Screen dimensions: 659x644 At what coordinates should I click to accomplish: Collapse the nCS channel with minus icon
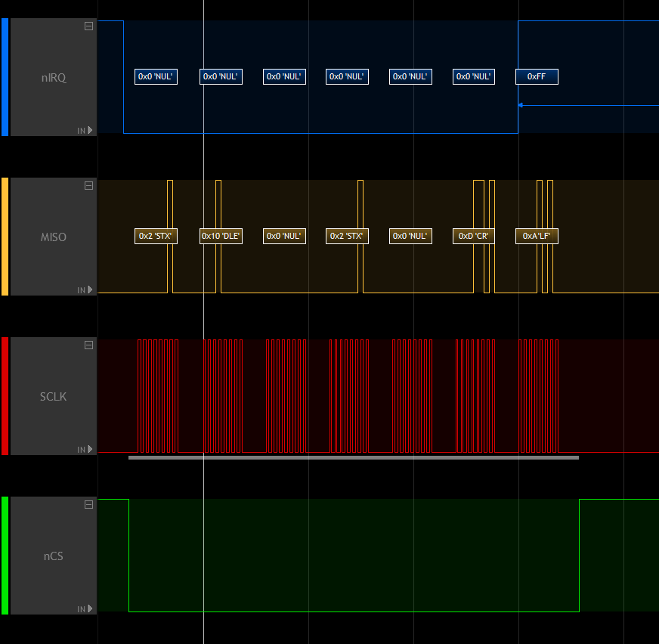[x=88, y=505]
